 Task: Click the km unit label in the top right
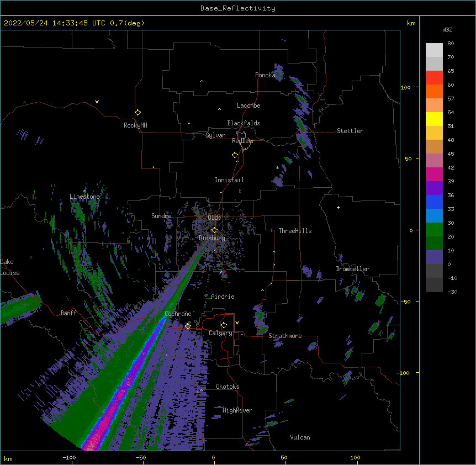click(411, 23)
